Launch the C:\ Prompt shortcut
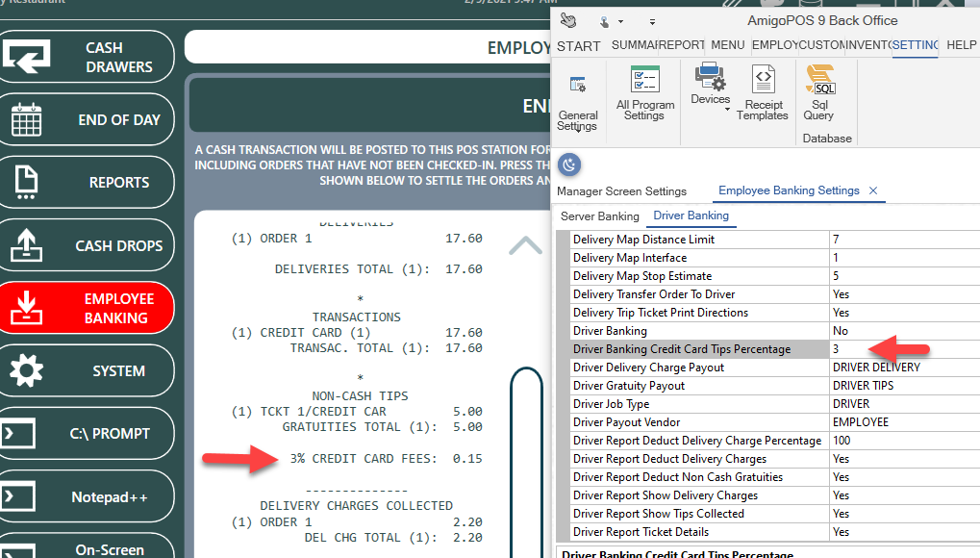 (88, 433)
